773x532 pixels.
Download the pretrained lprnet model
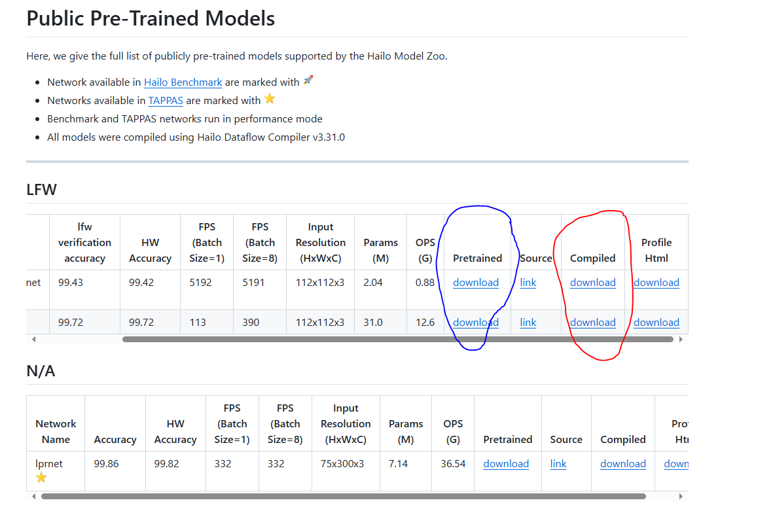(506, 463)
